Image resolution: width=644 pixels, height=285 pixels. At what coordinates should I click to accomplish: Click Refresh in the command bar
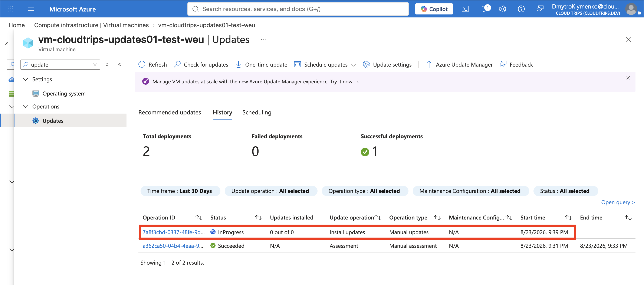point(152,64)
